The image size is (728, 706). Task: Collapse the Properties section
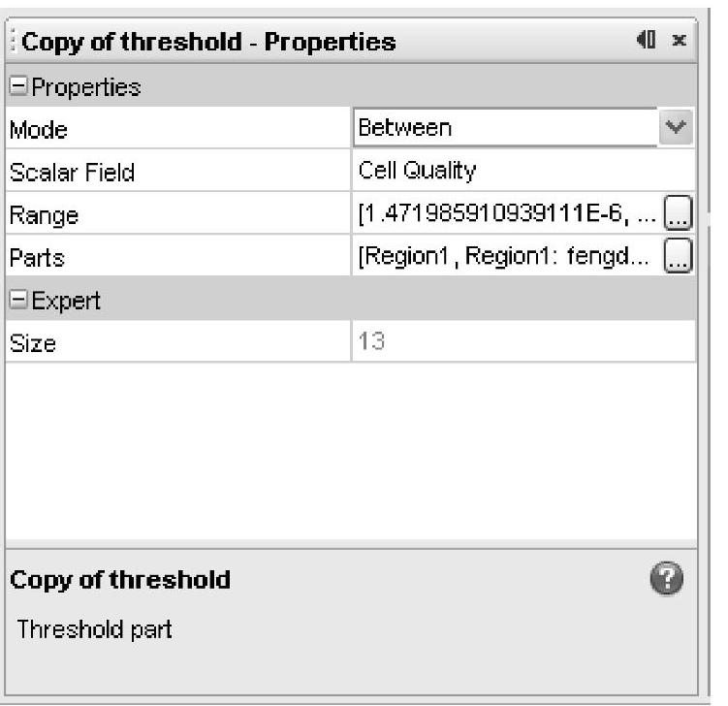[x=18, y=86]
